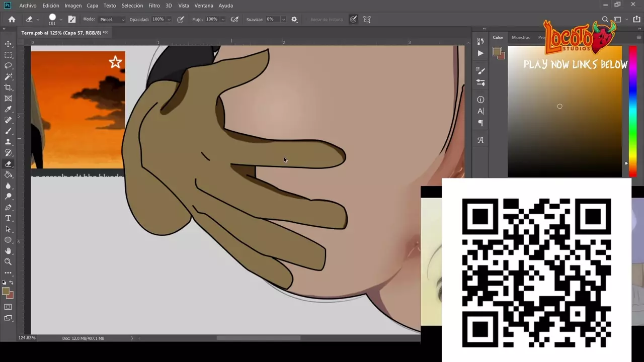The height and width of the screenshot is (362, 644).
Task: Open the brush preset picker arrow
Action: click(61, 20)
